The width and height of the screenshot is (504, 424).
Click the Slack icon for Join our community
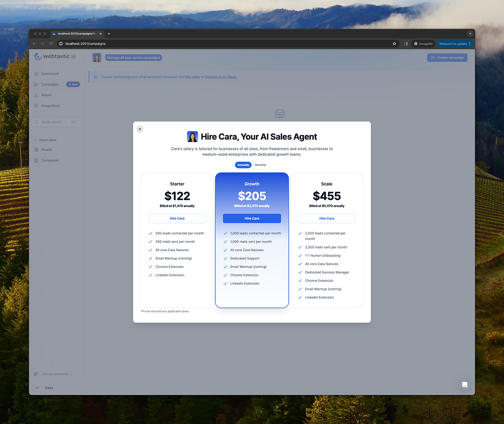point(36,374)
